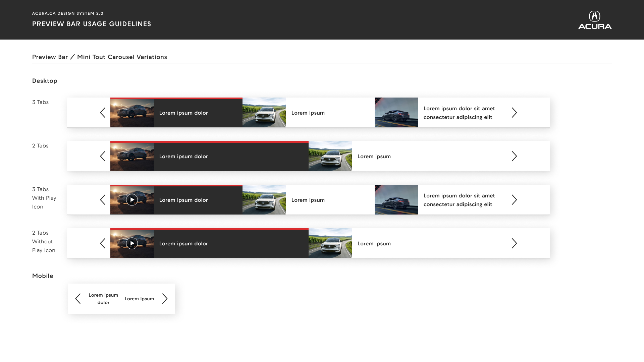The image size is (644, 362).
Task: Play video in 3 Tabs With Play Icon row
Action: [132, 200]
